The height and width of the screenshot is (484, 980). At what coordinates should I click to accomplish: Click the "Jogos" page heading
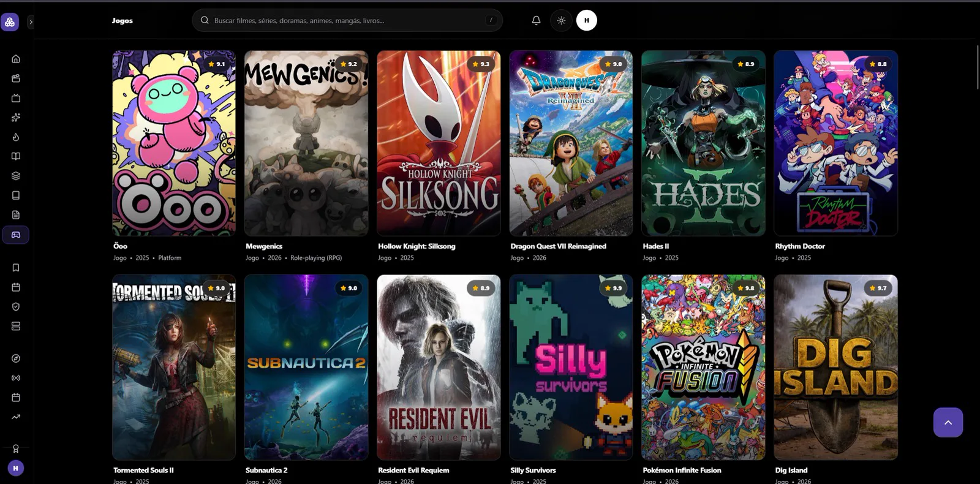122,20
